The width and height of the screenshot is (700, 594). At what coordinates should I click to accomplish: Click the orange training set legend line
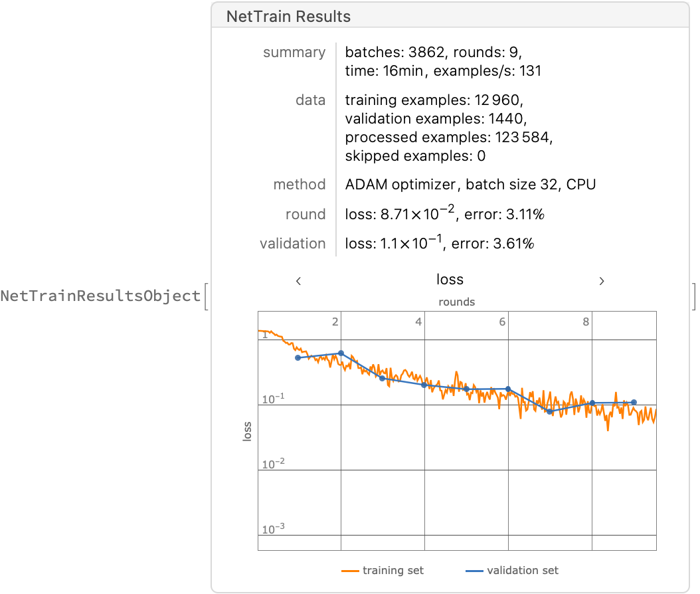(x=350, y=570)
